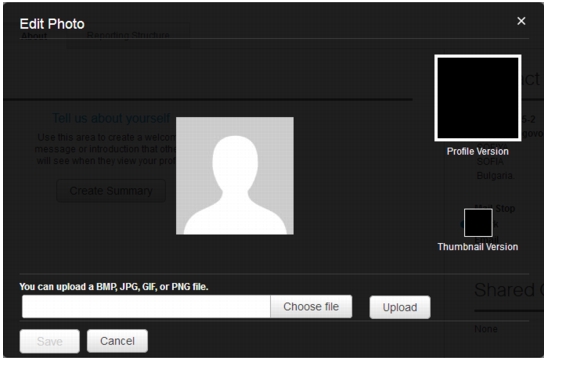Click the Tell us about yourself heading

click(x=111, y=118)
